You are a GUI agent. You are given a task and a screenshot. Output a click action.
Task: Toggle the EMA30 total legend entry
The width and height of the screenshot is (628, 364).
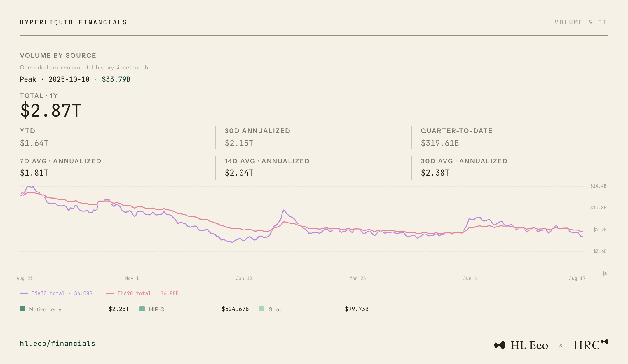pos(56,293)
